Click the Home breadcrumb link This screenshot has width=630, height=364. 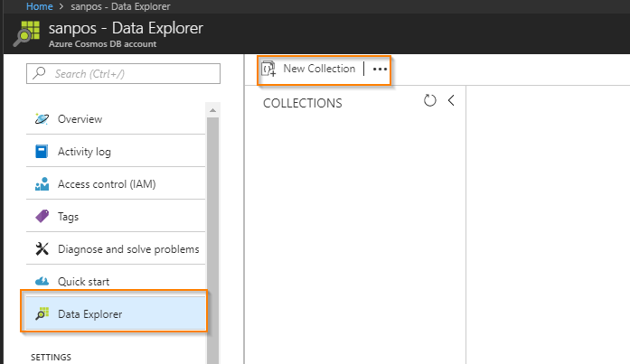(40, 6)
